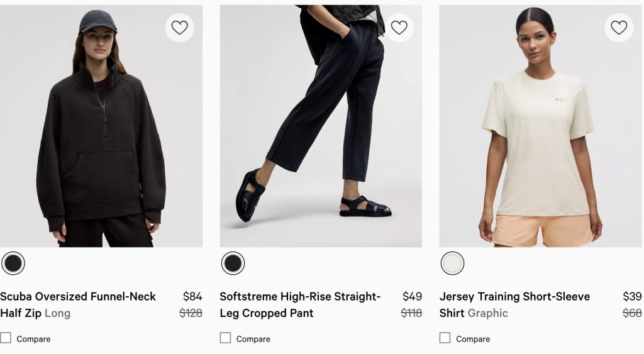Image resolution: width=644 pixels, height=354 pixels.
Task: Click heart icon on Softstreme Cropped Pant
Action: click(399, 28)
